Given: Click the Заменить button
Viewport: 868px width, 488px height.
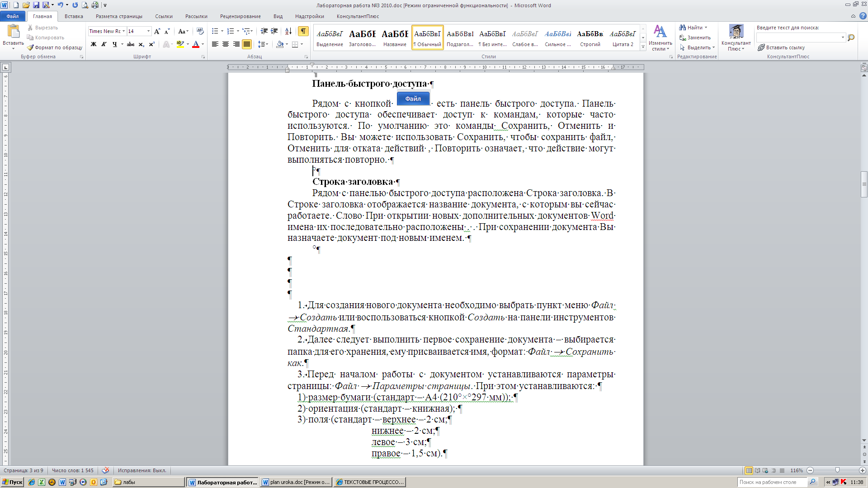Looking at the screenshot, I should [x=695, y=38].
